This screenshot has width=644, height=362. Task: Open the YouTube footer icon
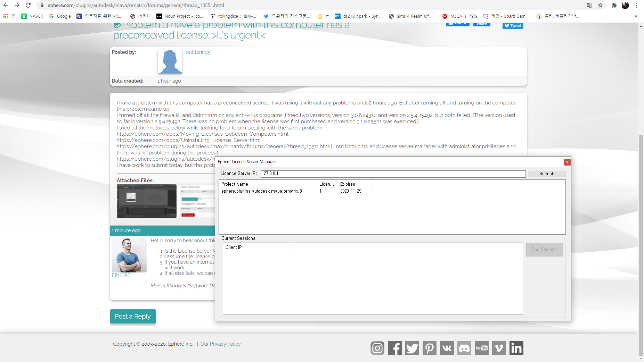pyautogui.click(x=481, y=348)
